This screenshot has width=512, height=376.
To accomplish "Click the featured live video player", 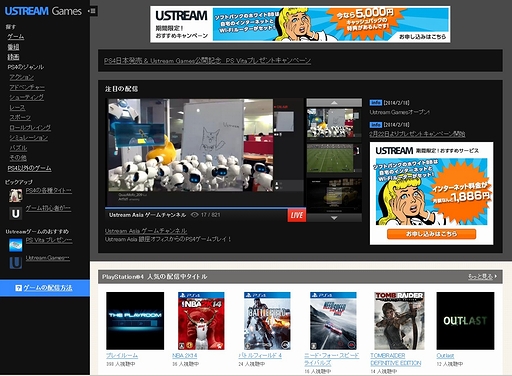I will coord(205,152).
